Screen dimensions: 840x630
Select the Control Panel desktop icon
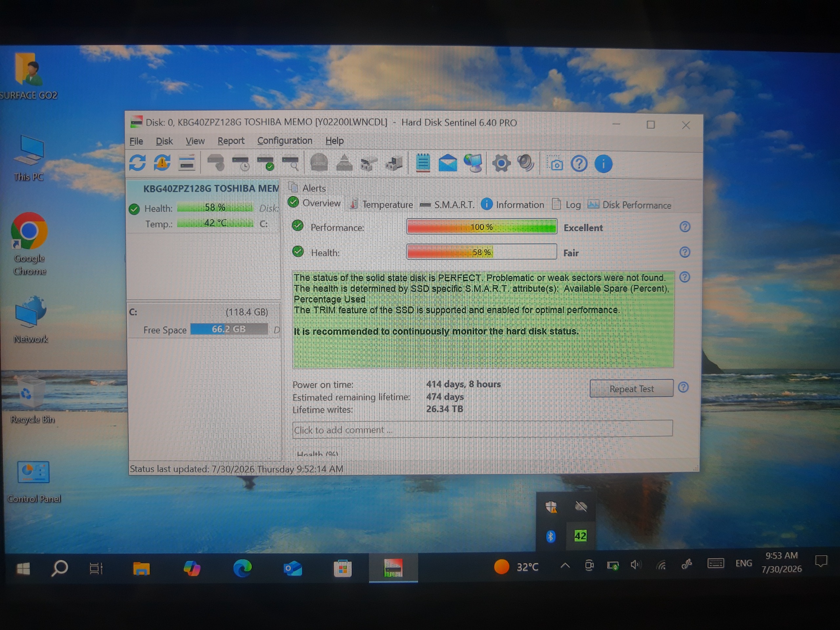(x=34, y=481)
